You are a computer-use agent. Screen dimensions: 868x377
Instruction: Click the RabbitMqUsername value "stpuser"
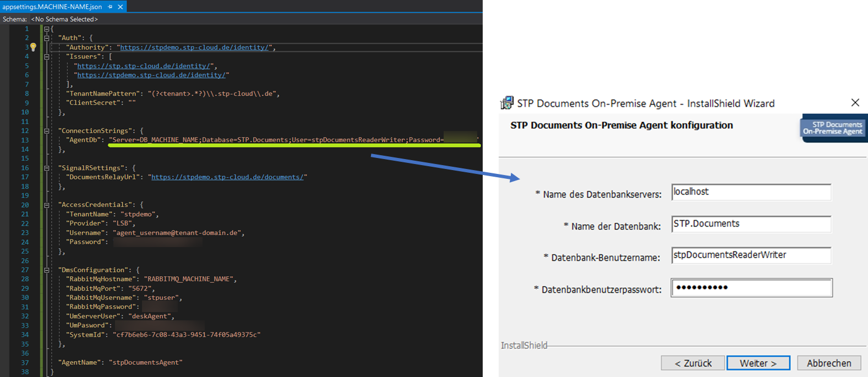point(160,298)
